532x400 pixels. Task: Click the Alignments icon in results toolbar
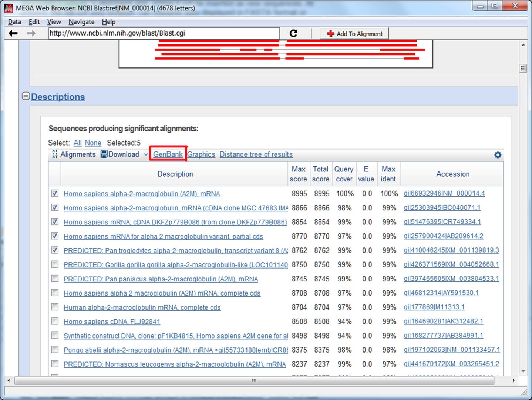pyautogui.click(x=55, y=154)
